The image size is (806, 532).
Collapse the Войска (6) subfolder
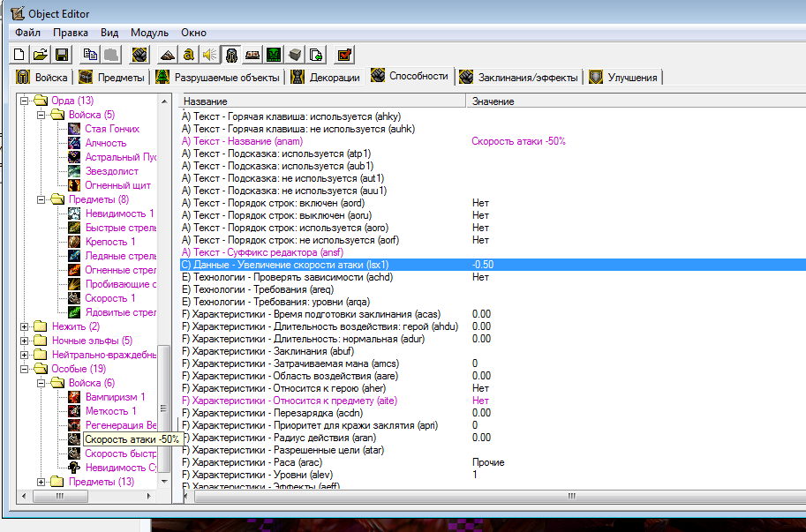(x=41, y=383)
